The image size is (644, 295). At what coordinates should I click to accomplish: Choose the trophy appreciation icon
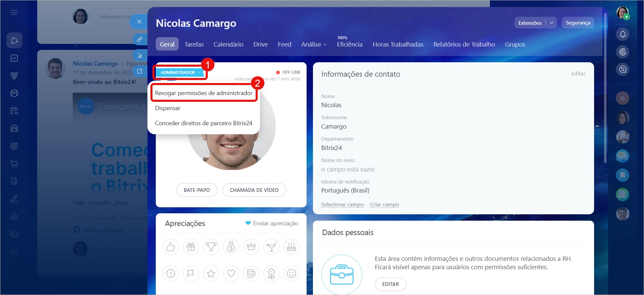click(x=211, y=247)
